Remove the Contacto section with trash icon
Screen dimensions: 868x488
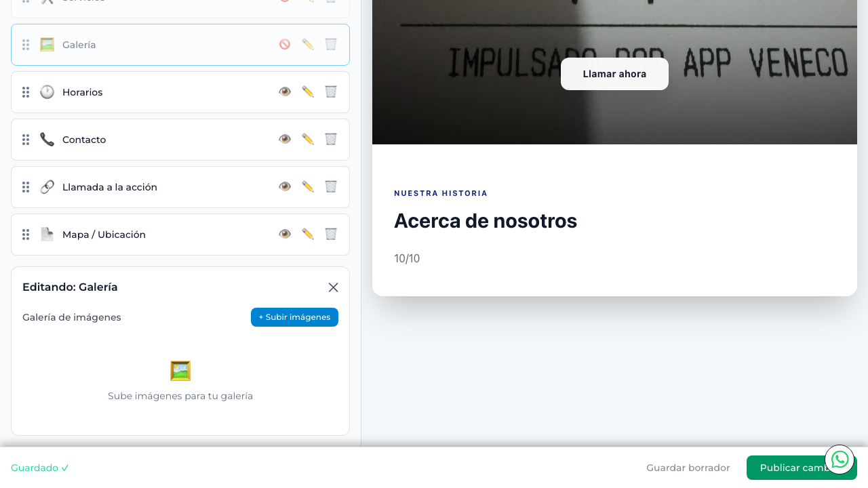pos(331,139)
